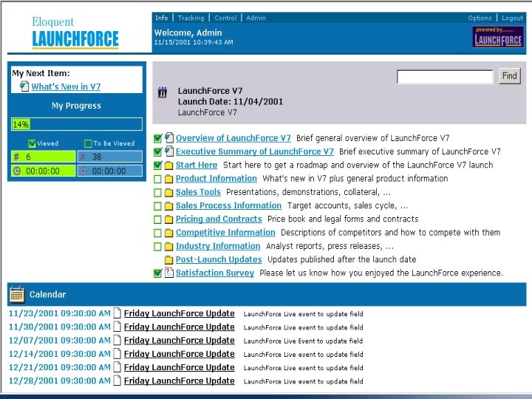Toggle the Overview of LaunchForce V7 checkbox
The height and width of the screenshot is (399, 532).
click(x=157, y=138)
